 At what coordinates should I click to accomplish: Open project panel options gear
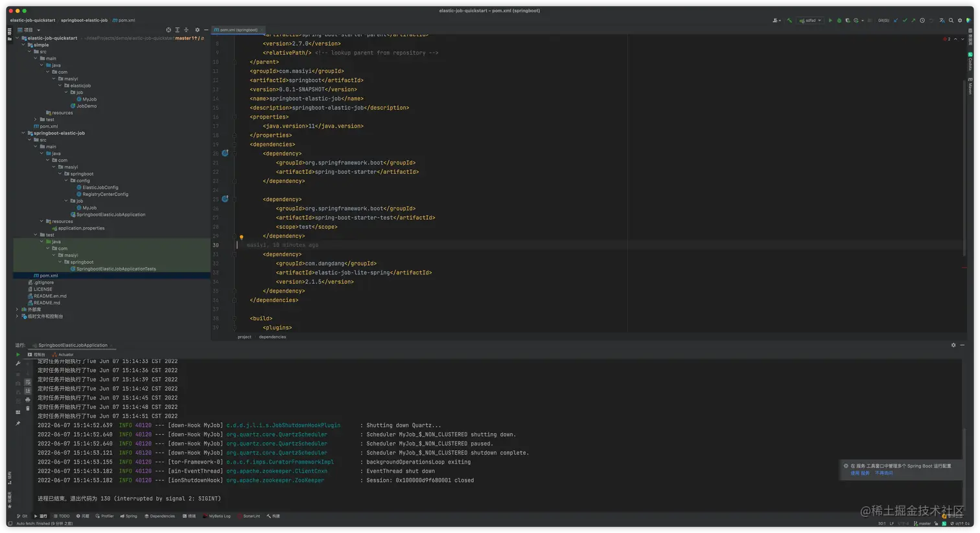click(x=198, y=30)
